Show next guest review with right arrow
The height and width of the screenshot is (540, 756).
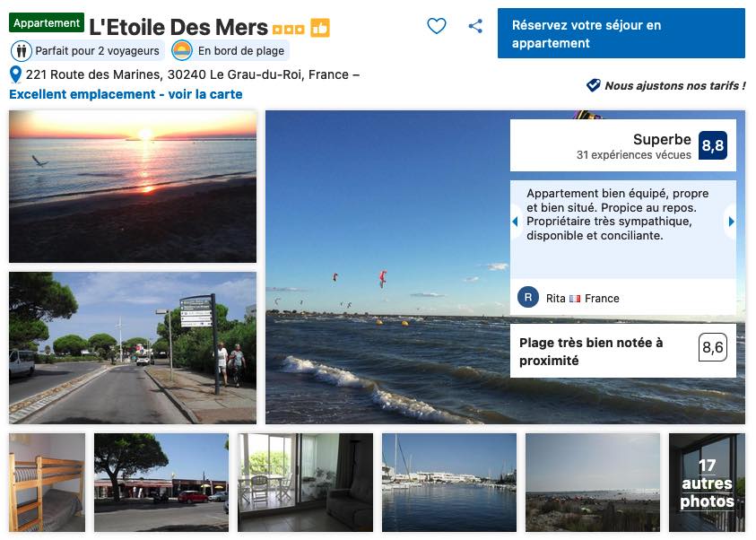(x=731, y=222)
